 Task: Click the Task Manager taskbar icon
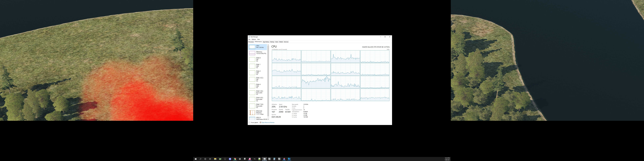point(265,159)
